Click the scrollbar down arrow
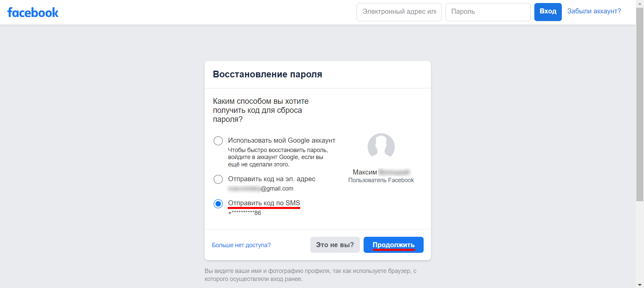 (640, 285)
